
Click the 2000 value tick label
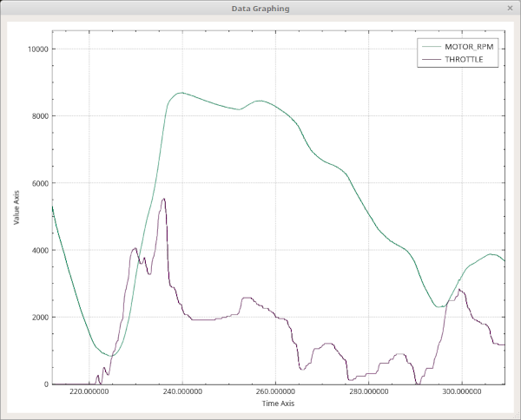point(40,318)
